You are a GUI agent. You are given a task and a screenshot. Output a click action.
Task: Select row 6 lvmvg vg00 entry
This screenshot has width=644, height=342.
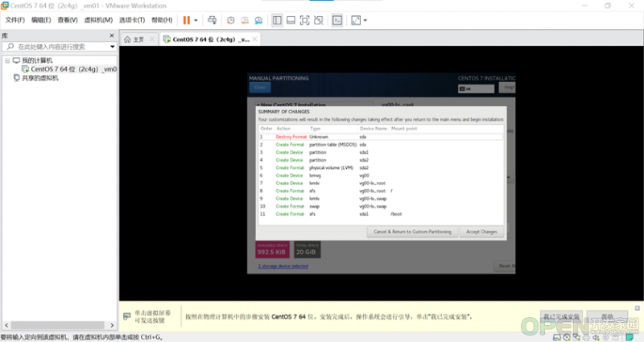[x=381, y=175]
